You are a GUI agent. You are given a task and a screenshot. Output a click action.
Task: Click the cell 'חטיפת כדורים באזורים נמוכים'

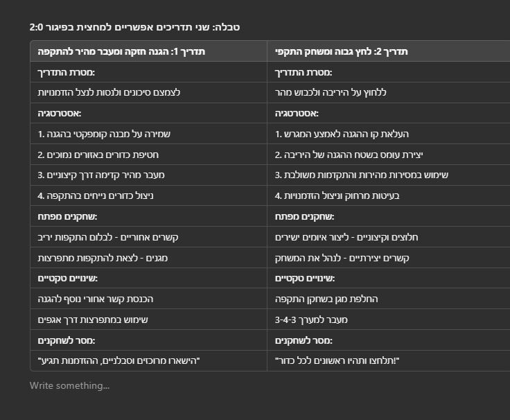coord(148,155)
